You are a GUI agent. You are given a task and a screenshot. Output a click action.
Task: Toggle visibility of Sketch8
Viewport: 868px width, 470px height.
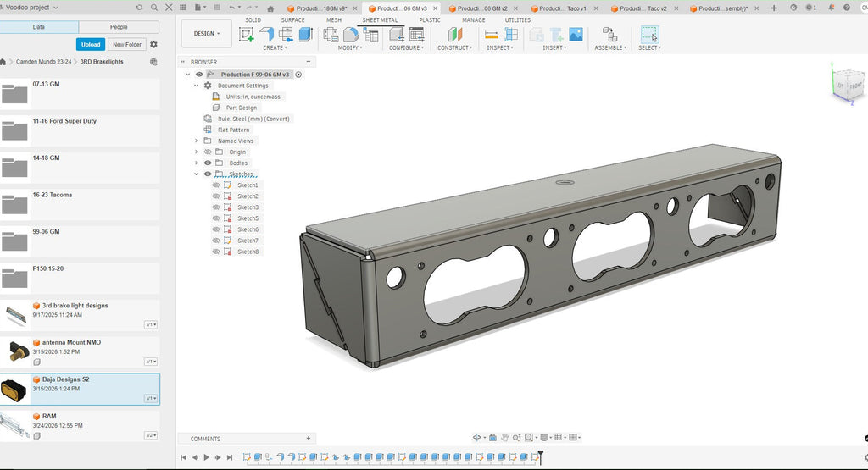coord(216,252)
